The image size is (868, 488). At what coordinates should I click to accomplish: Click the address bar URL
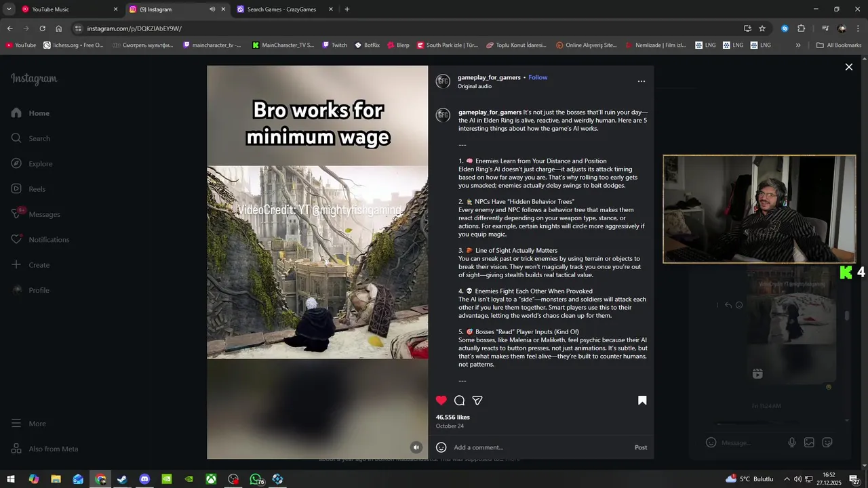click(134, 28)
